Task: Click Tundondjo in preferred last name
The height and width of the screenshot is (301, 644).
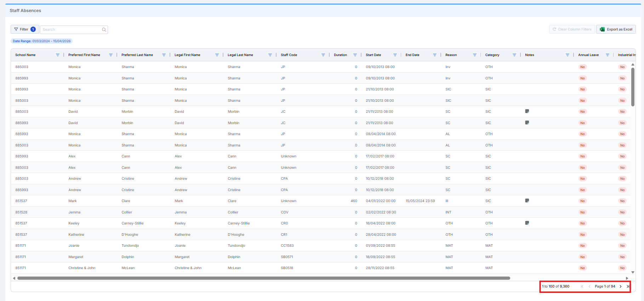Action: coord(130,246)
